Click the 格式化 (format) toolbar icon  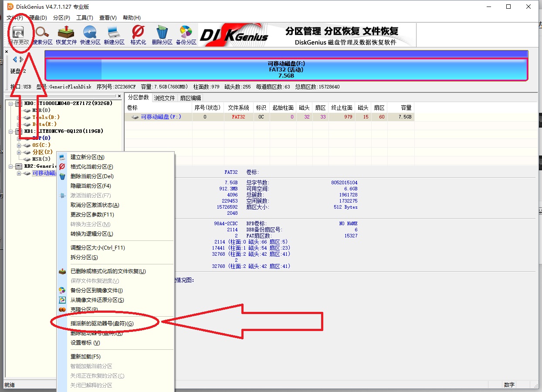click(x=138, y=35)
